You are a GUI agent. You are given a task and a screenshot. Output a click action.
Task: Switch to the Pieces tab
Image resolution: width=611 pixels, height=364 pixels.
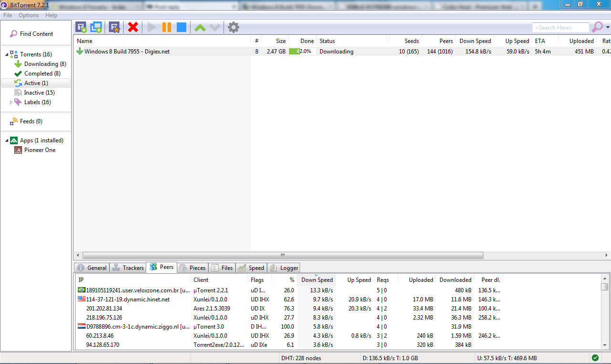(x=192, y=268)
